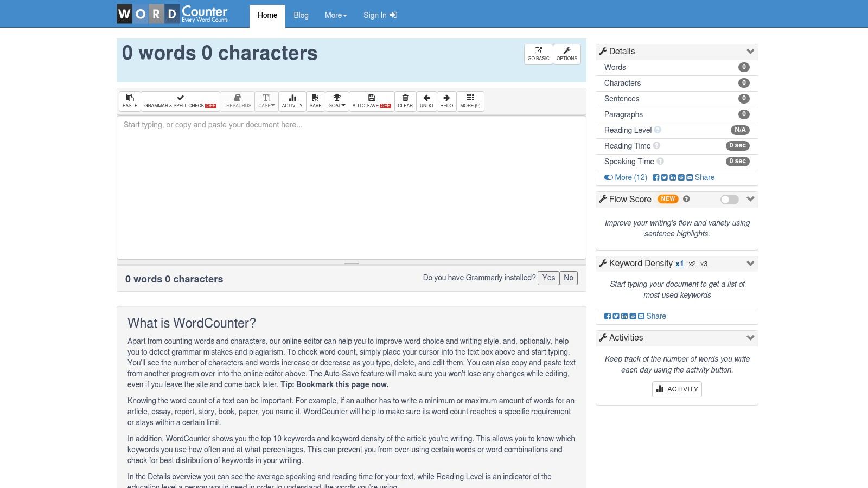Click the Reading Level help icon
The width and height of the screenshot is (868, 488).
click(x=658, y=130)
